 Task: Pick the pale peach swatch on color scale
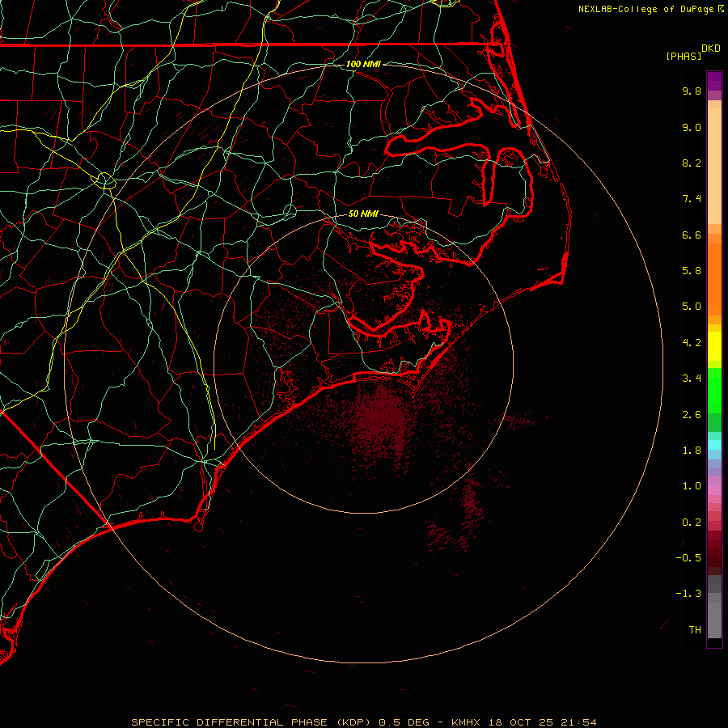point(714,166)
